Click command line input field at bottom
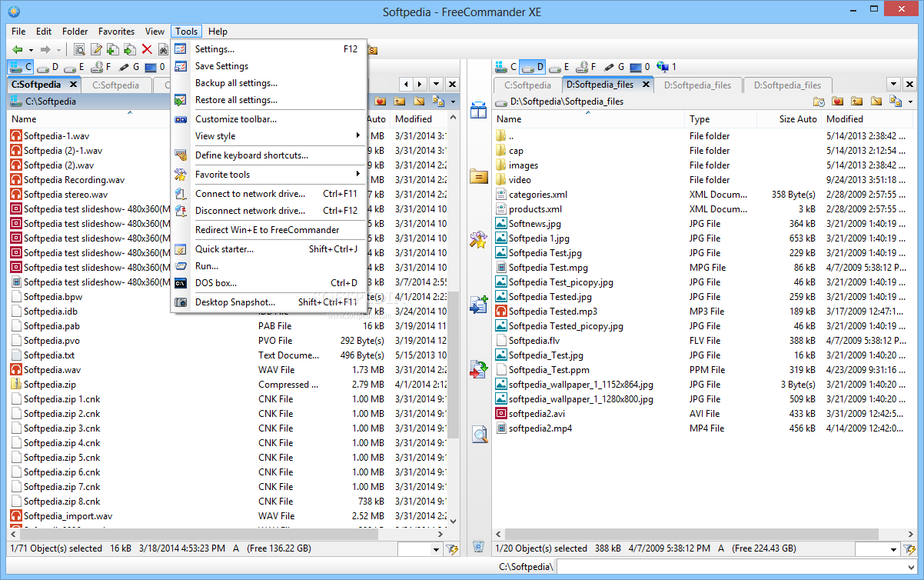 (x=737, y=567)
